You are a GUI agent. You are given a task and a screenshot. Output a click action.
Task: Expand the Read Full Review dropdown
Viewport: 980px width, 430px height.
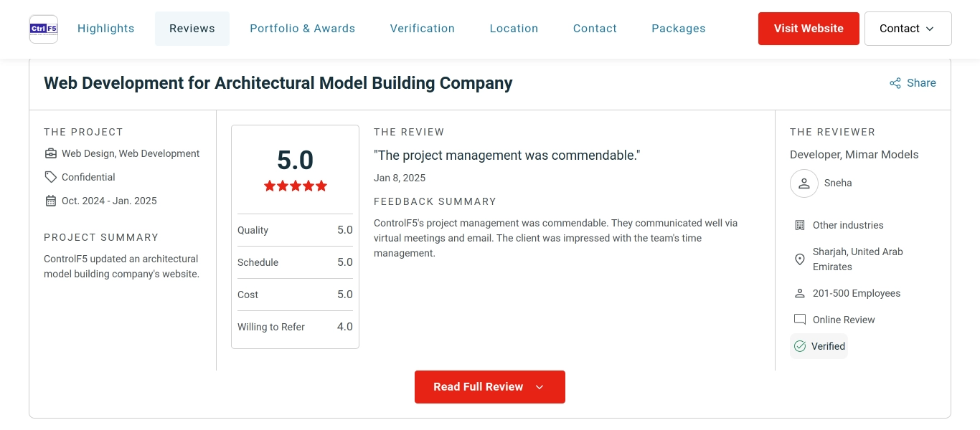tap(490, 386)
